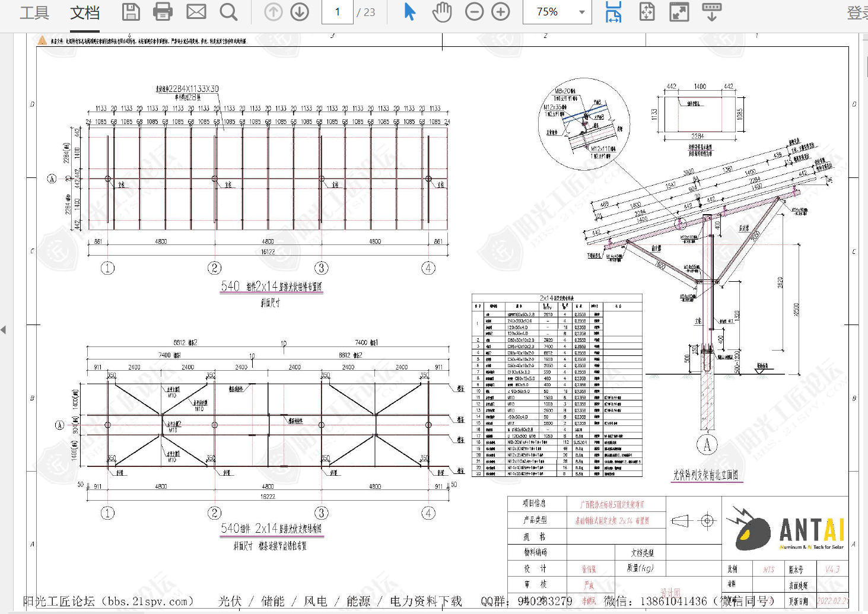Click the '光伏阵列支架南北立面图' elevation caption

coord(706,475)
